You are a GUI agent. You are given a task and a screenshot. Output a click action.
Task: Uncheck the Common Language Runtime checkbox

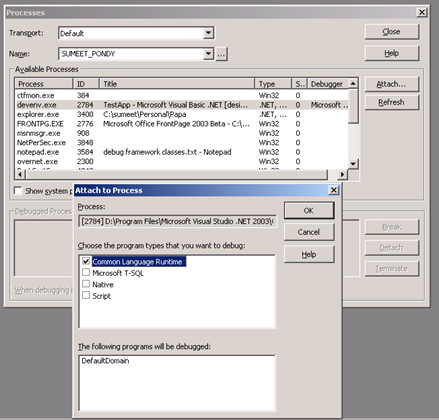[86, 261]
